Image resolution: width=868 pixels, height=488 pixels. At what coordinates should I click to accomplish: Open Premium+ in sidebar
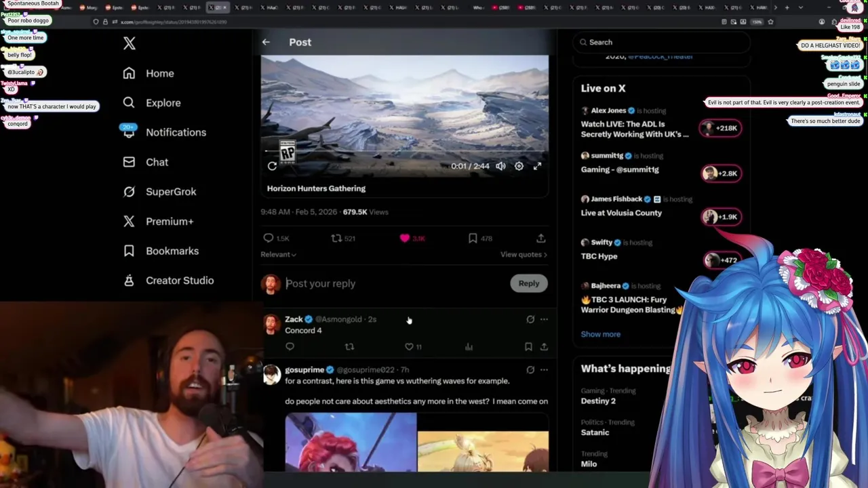158,221
